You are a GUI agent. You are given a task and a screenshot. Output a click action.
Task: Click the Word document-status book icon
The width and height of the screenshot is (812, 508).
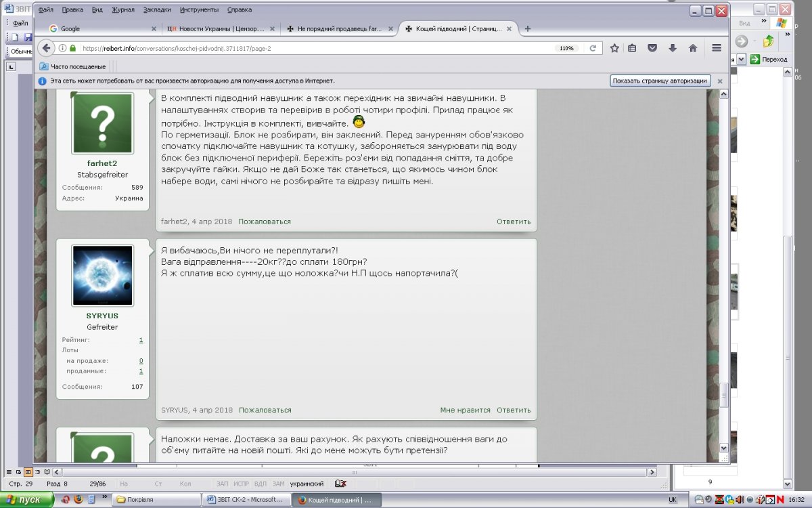(340, 484)
